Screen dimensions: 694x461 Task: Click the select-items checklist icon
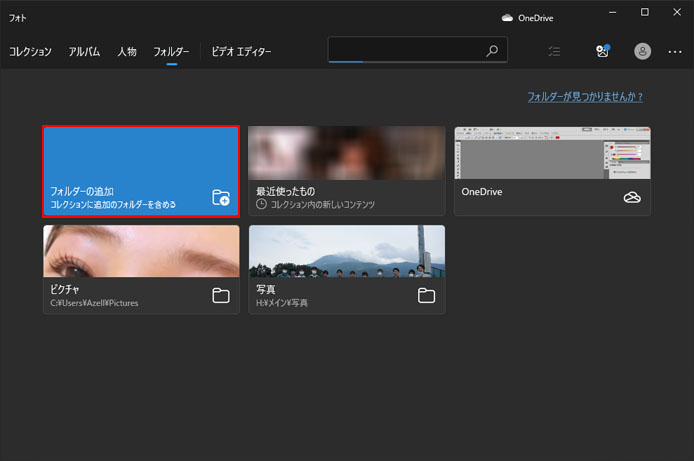[554, 51]
